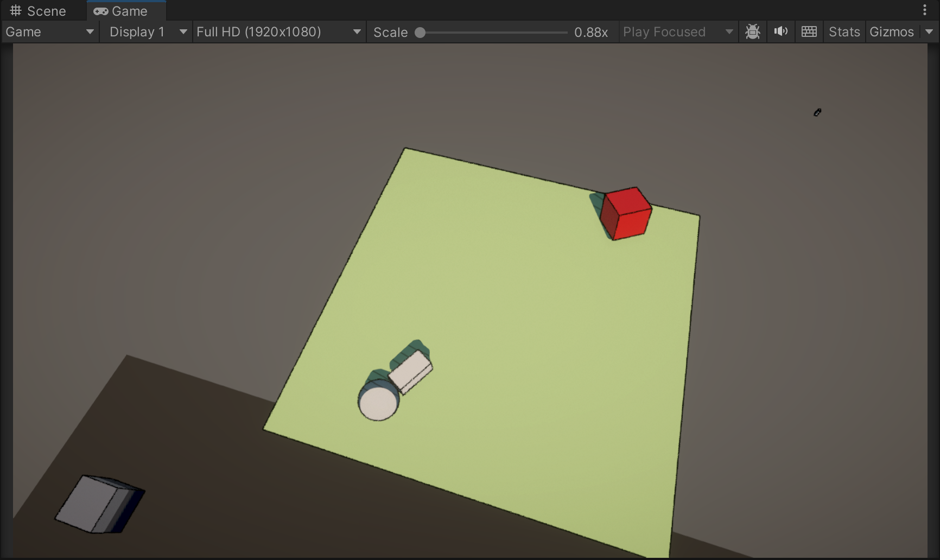
Task: Open the Full HD (1920x1080) resolution dropdown
Action: point(278,32)
